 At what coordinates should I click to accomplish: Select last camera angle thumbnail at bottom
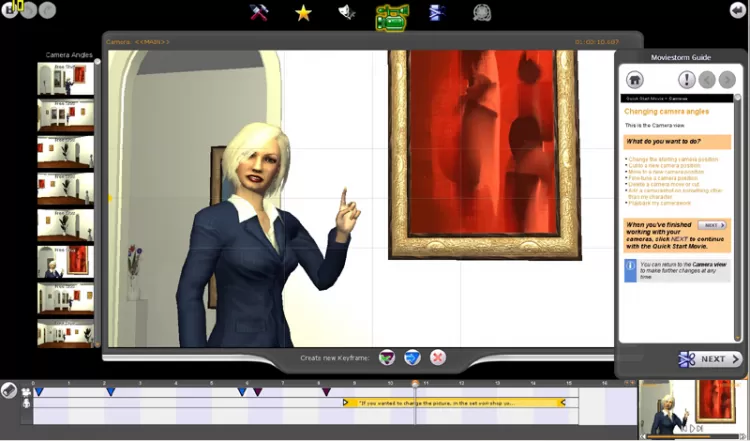pos(66,334)
